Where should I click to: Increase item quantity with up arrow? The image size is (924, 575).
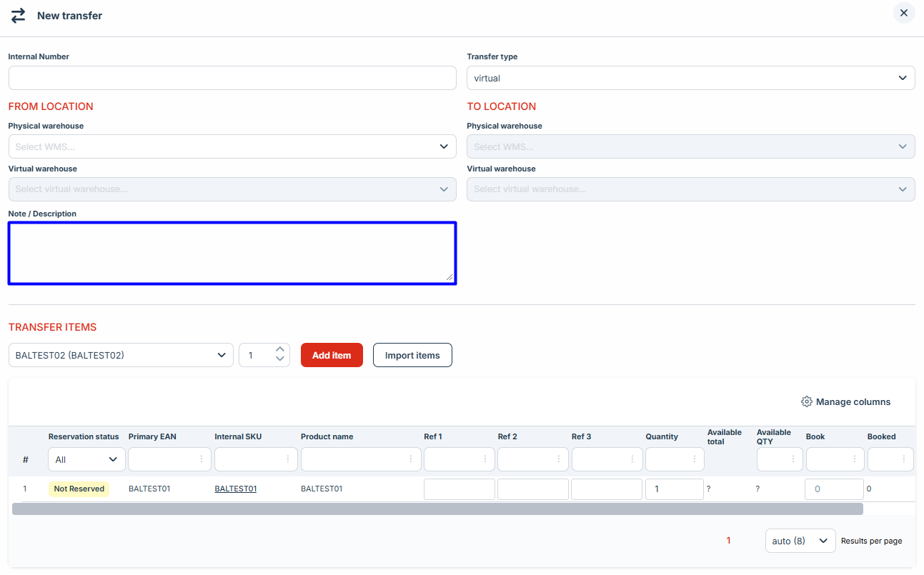[x=280, y=350]
